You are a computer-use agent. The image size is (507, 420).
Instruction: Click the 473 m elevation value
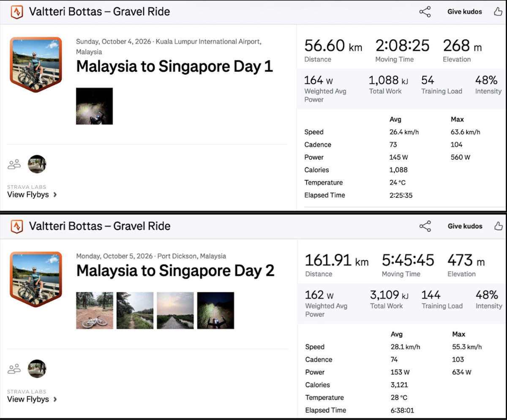tap(466, 260)
